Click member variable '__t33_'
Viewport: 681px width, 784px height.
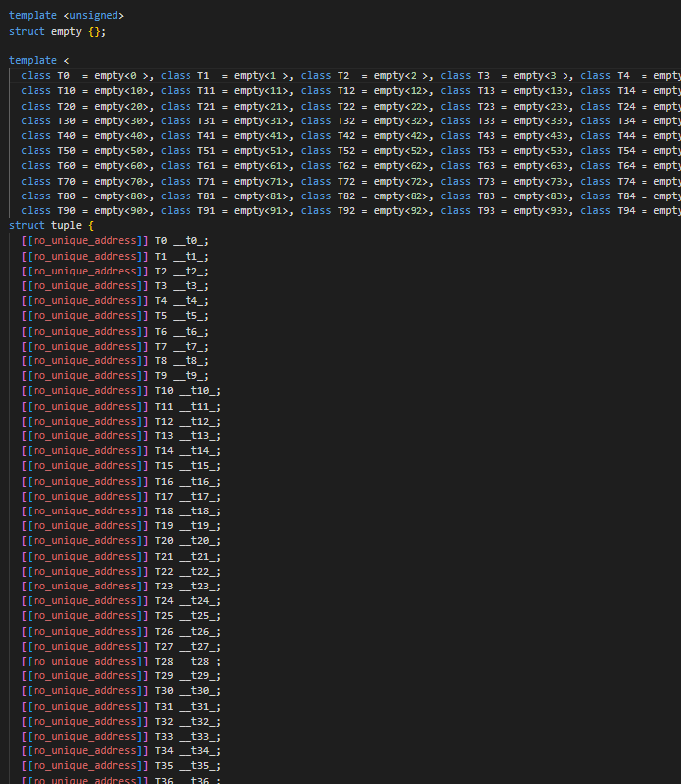click(x=197, y=736)
